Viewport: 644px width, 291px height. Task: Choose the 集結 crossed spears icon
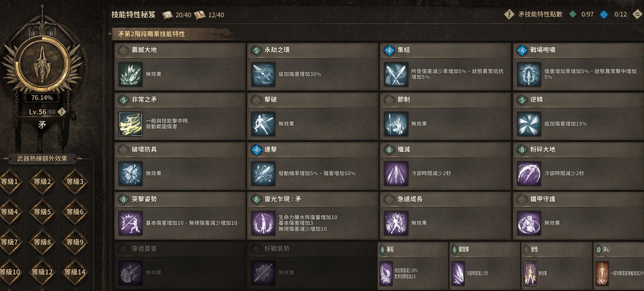pos(396,74)
